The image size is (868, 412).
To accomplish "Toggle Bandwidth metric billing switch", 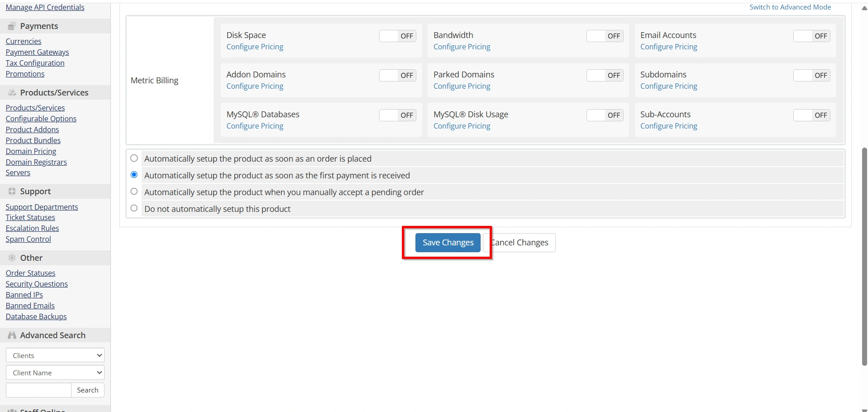I will pyautogui.click(x=605, y=36).
